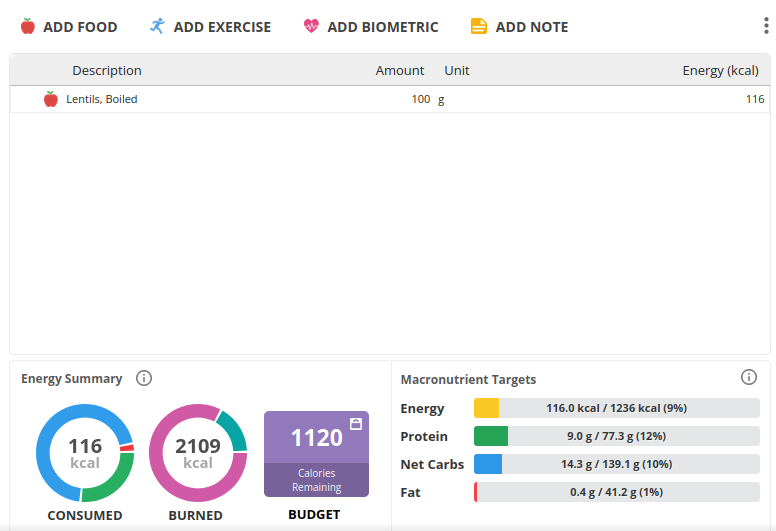Open the three-dot more options menu
776x531 pixels.
click(x=766, y=26)
